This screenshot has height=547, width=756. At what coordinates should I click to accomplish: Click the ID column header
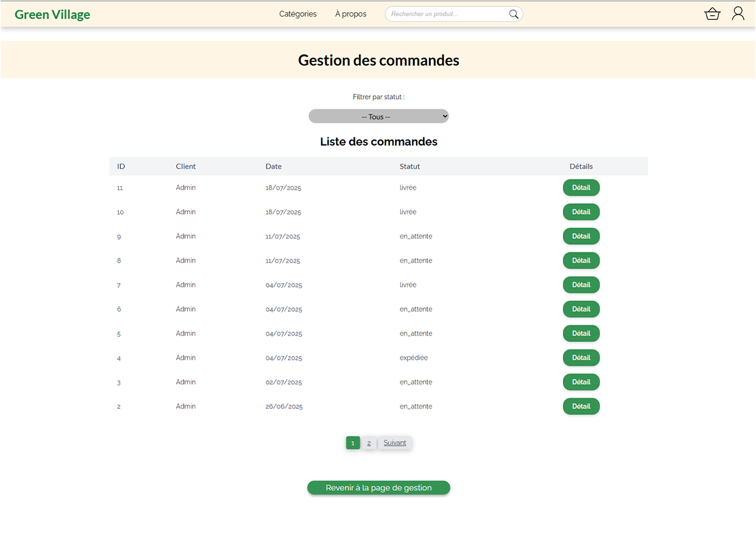(121, 166)
